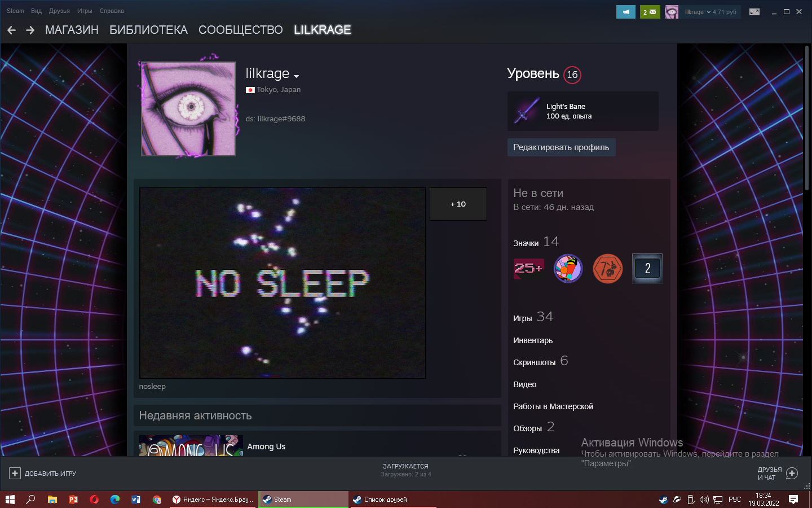Open the Steam menu
The image size is (812, 508).
(15, 11)
